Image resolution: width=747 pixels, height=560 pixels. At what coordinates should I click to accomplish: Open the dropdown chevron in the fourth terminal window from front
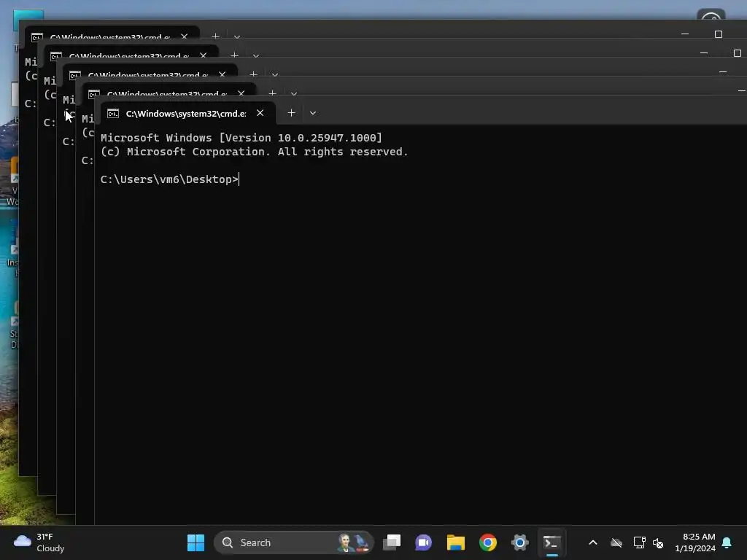tap(256, 55)
